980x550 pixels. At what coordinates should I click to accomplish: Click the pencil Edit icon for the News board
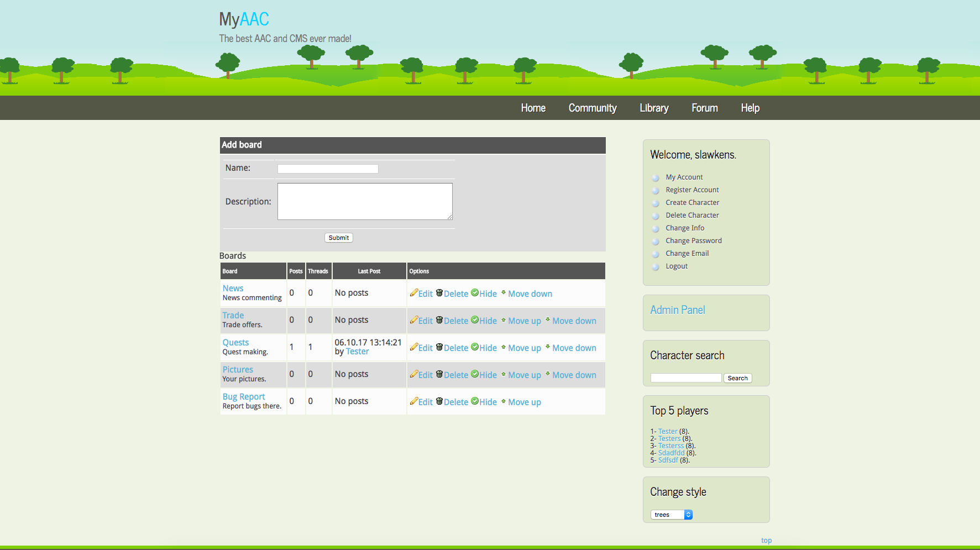tap(415, 293)
